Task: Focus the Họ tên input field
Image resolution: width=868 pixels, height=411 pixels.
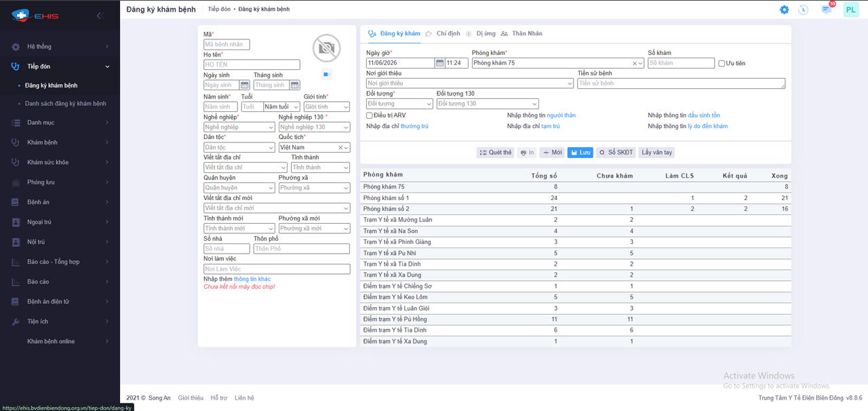Action: [x=252, y=65]
